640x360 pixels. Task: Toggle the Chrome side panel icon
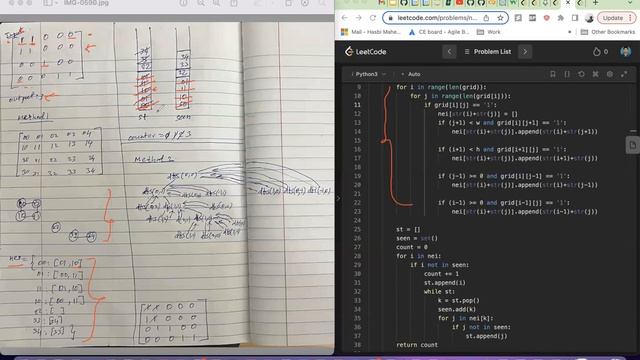(x=575, y=18)
